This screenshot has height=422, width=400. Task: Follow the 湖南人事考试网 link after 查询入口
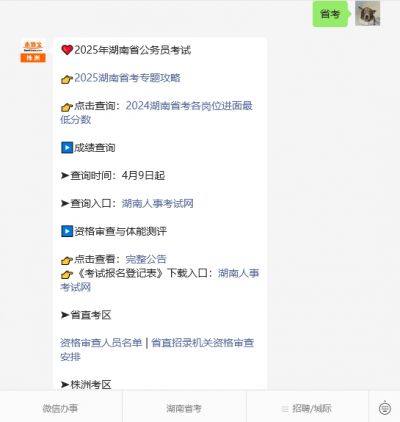tap(158, 203)
